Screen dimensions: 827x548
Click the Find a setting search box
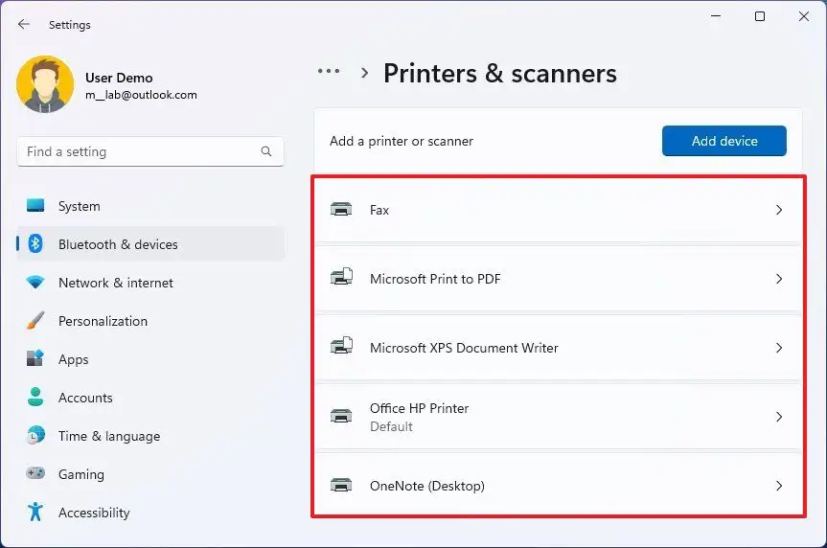click(x=150, y=152)
